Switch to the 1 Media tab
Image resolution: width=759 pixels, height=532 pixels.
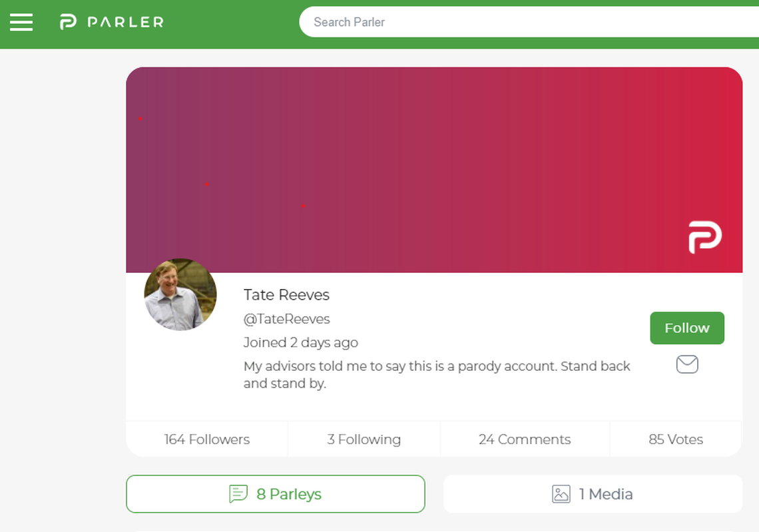[x=593, y=494]
